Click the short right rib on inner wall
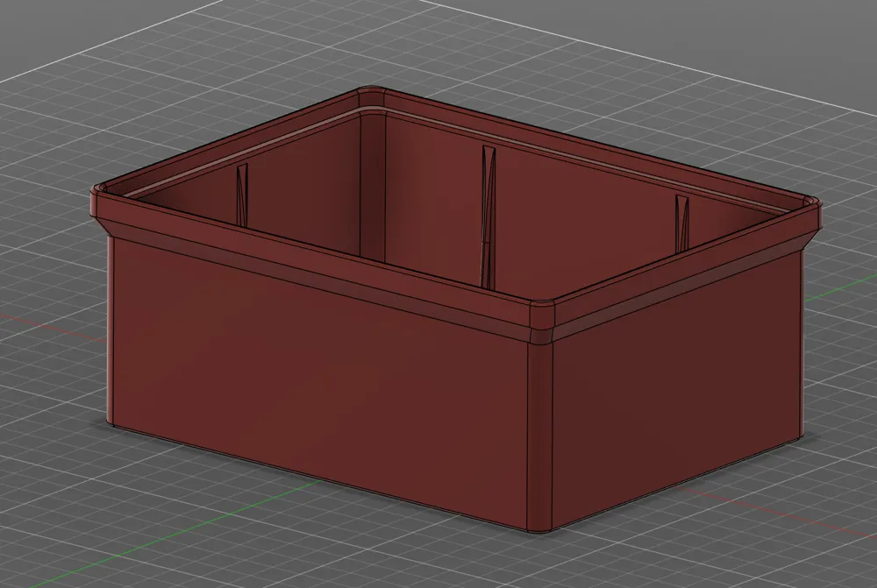 [681, 223]
